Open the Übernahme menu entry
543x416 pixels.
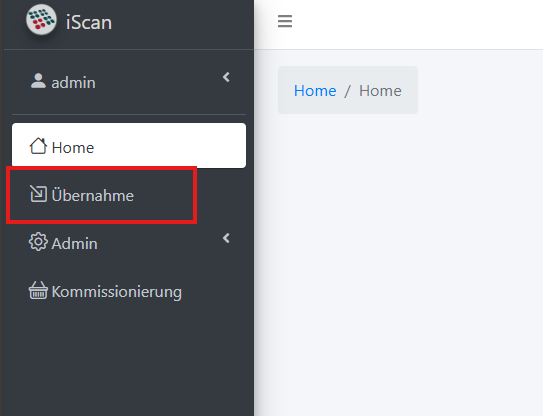click(x=92, y=195)
